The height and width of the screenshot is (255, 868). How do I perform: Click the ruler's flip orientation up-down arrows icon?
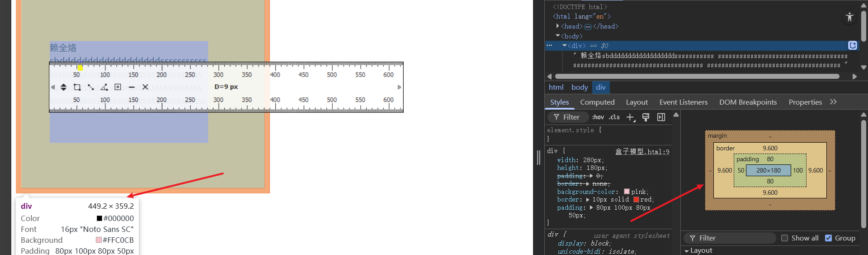point(63,87)
